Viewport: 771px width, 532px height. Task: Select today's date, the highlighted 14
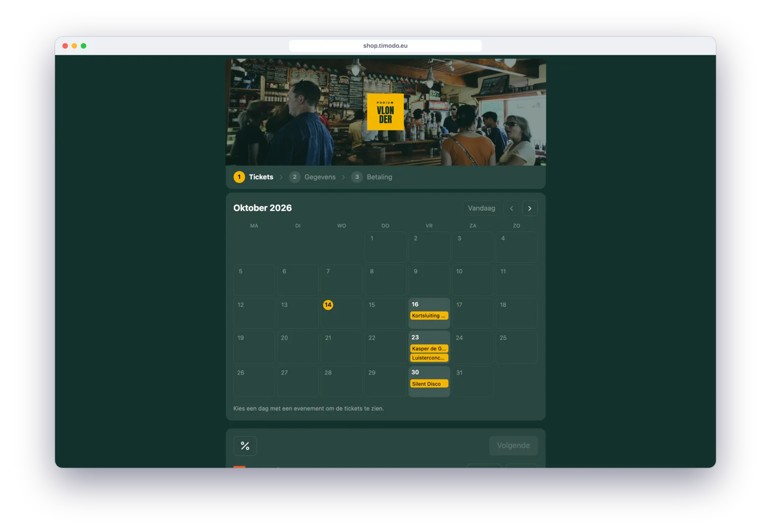(328, 305)
